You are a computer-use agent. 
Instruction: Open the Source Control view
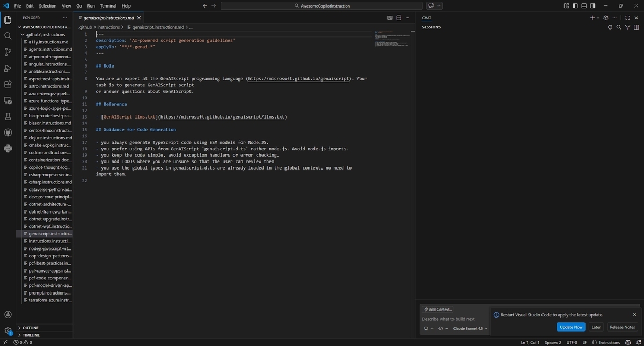8,52
